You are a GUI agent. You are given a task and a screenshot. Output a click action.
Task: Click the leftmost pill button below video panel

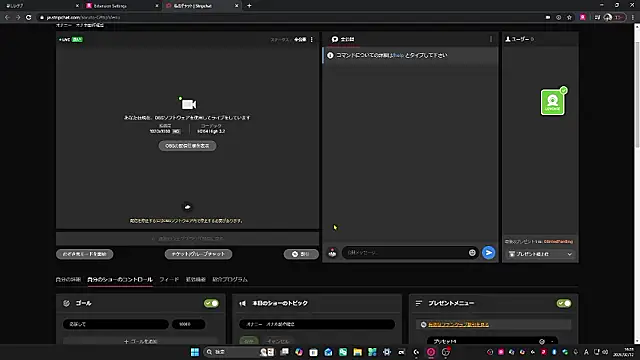[84, 254]
